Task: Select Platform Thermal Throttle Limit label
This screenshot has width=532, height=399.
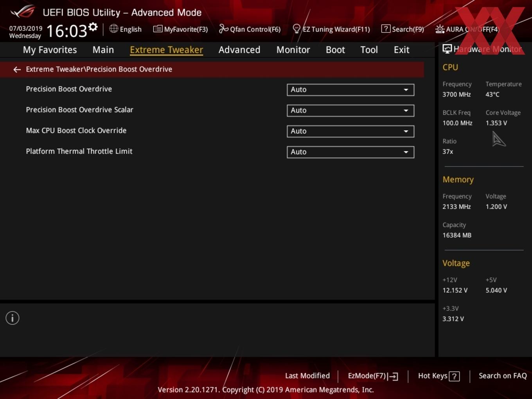Action: tap(79, 151)
